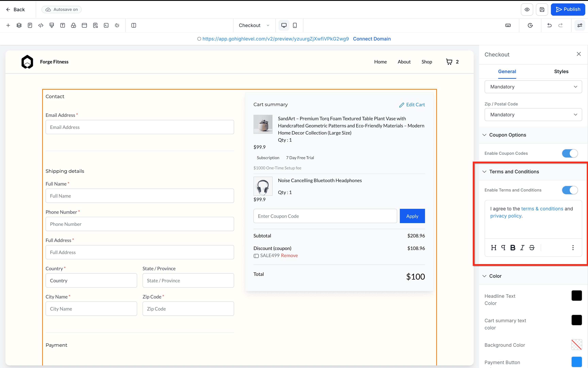Toggle Enable Terms and Conditions switch
The height and width of the screenshot is (368, 588).
pos(570,190)
